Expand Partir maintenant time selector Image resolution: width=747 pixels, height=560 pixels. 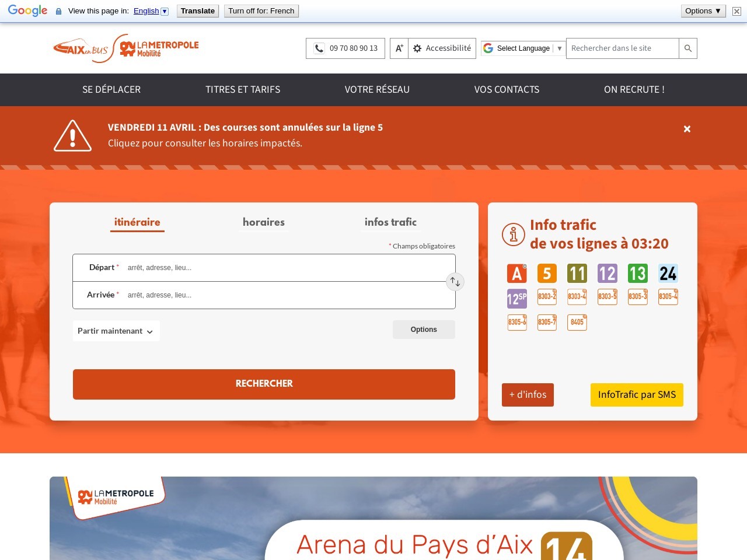point(116,331)
